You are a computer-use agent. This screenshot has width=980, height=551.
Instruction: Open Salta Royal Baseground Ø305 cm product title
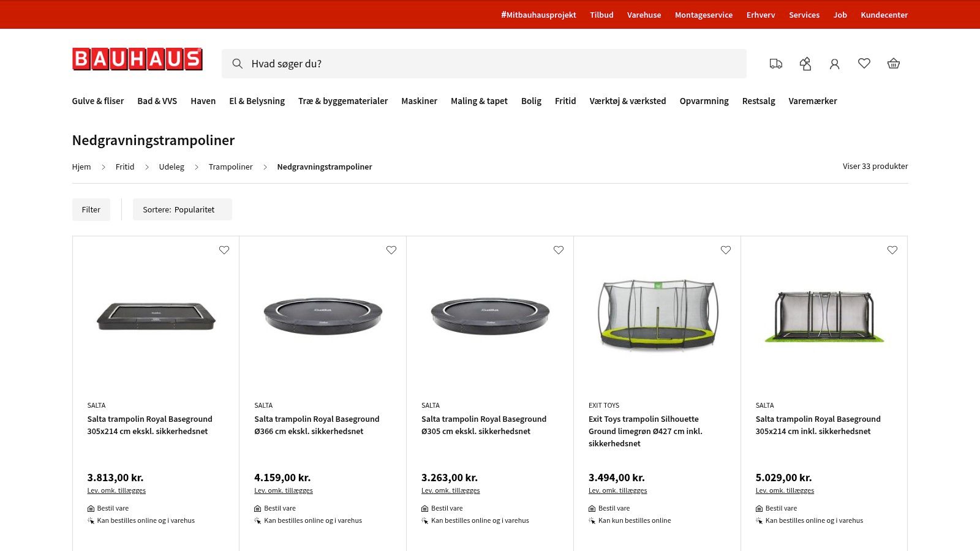click(x=484, y=425)
